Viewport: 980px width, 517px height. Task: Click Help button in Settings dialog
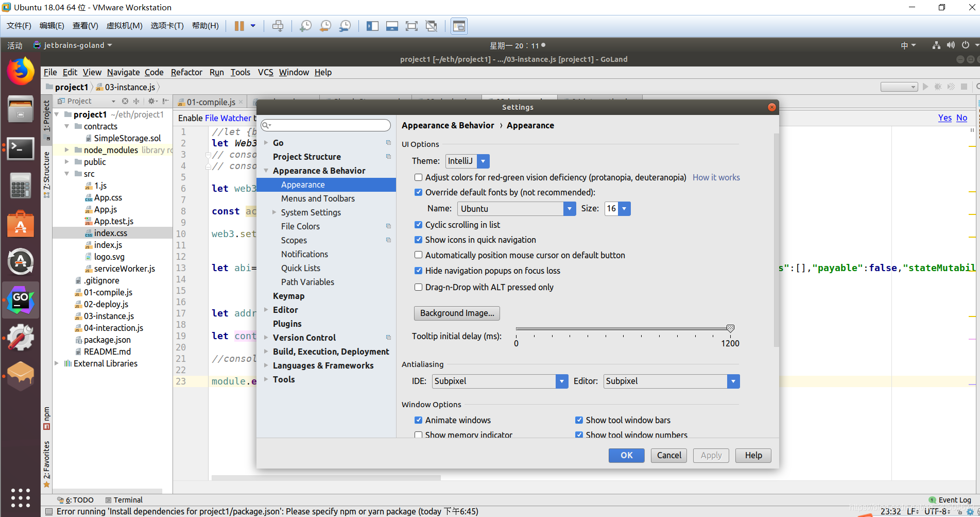(753, 456)
